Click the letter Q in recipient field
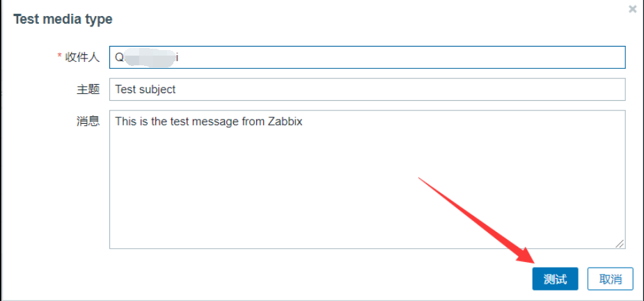644x301 pixels. pos(119,58)
